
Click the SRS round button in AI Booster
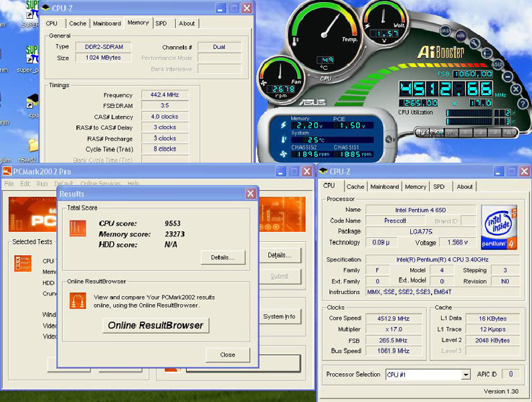(444, 31)
